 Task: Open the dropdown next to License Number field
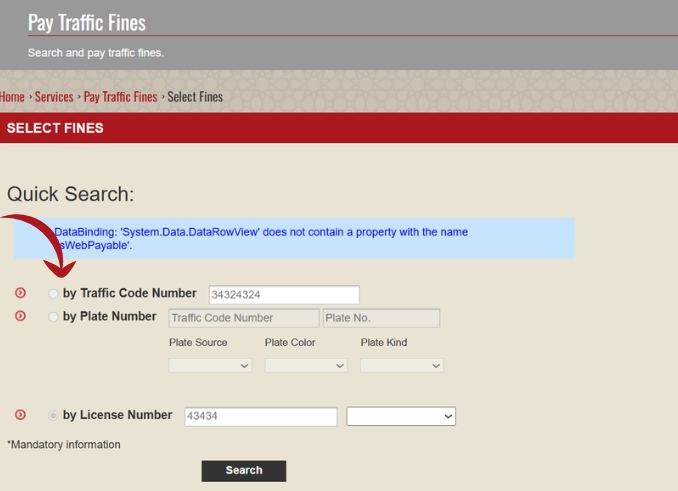[x=401, y=416]
